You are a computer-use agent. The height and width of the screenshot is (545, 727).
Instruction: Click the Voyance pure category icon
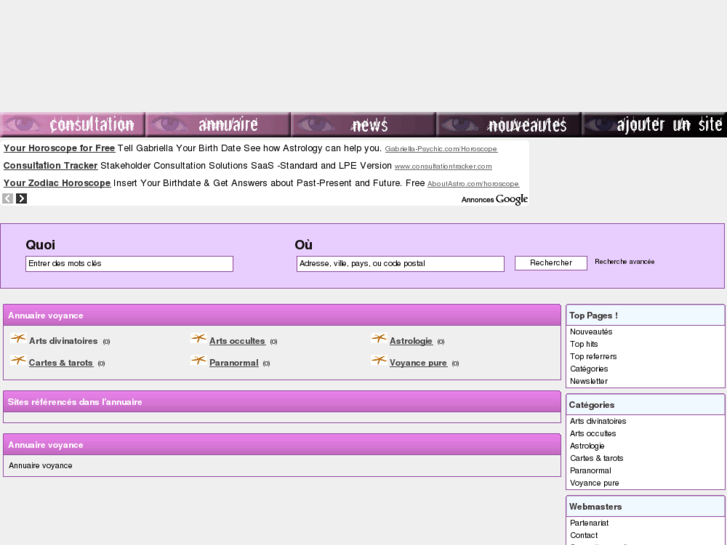tap(379, 360)
